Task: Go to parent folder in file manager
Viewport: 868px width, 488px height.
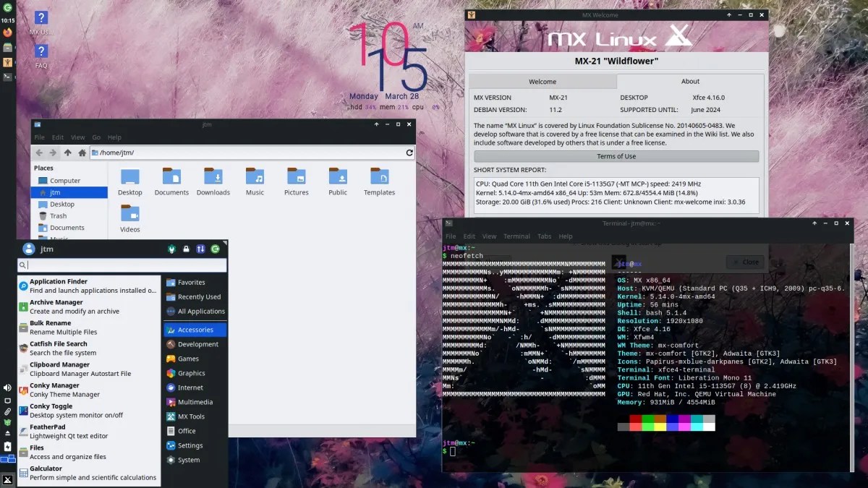Action: [67, 153]
